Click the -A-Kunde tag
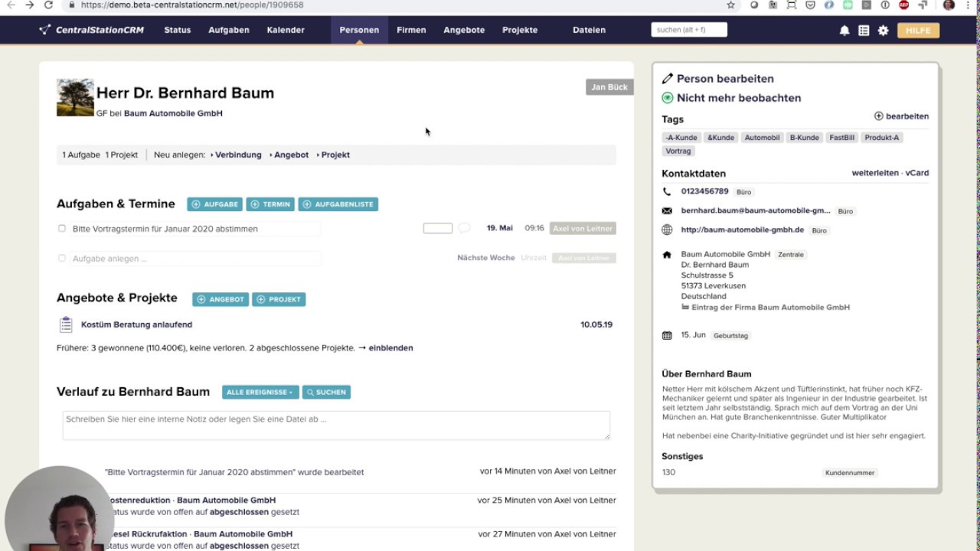 pyautogui.click(x=681, y=138)
